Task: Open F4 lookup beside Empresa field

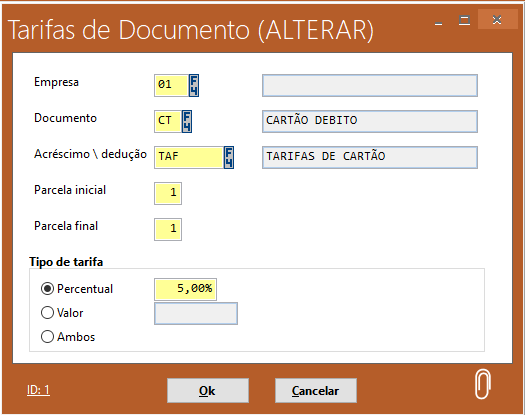Action: click(194, 85)
